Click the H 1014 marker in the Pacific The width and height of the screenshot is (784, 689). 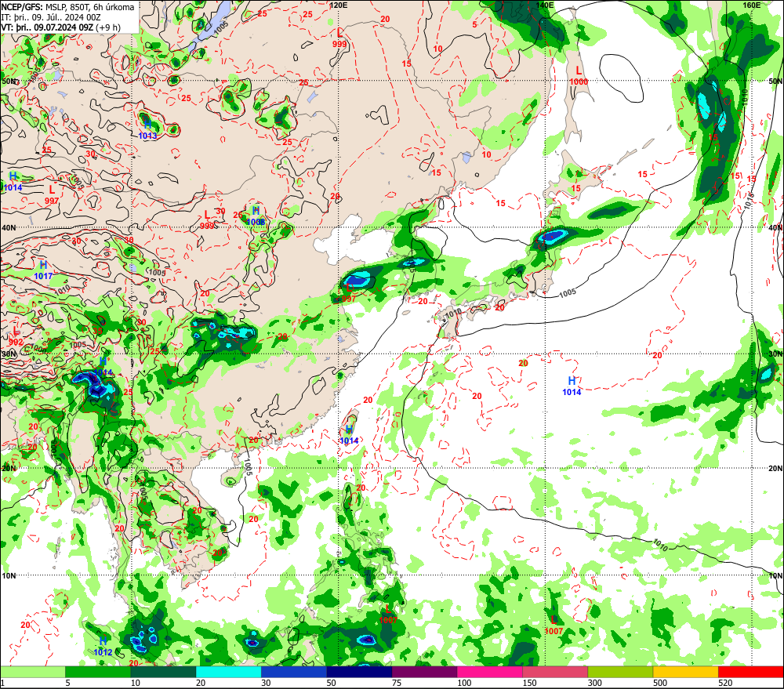click(x=572, y=386)
